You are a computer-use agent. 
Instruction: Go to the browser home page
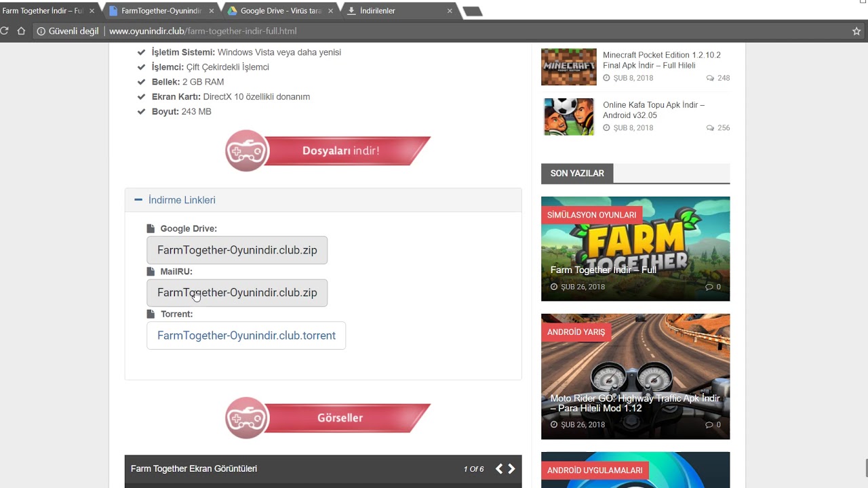(21, 31)
